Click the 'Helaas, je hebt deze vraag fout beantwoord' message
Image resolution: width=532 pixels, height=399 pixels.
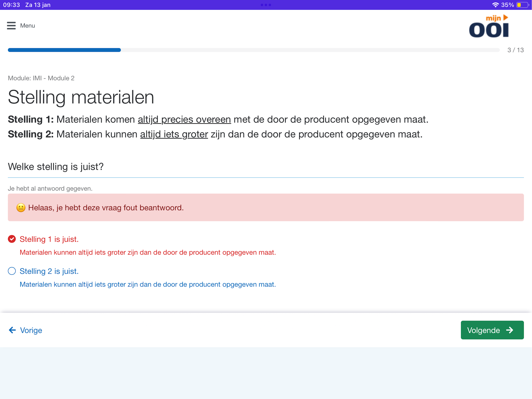click(106, 208)
